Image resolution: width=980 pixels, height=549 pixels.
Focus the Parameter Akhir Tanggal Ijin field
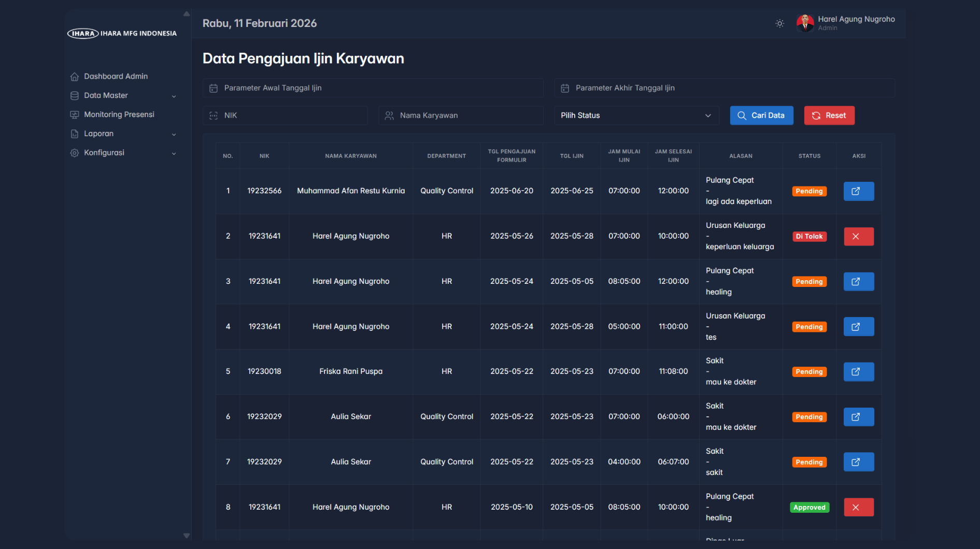point(725,88)
